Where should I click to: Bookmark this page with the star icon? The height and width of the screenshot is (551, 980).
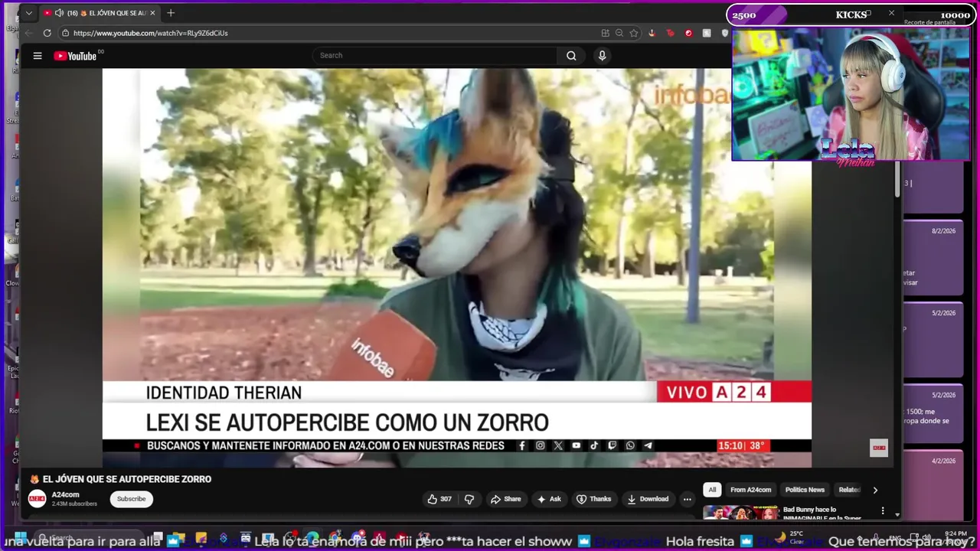pos(633,33)
